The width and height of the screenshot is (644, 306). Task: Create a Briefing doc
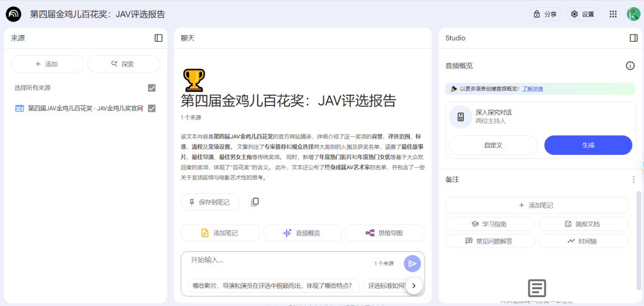pos(584,224)
